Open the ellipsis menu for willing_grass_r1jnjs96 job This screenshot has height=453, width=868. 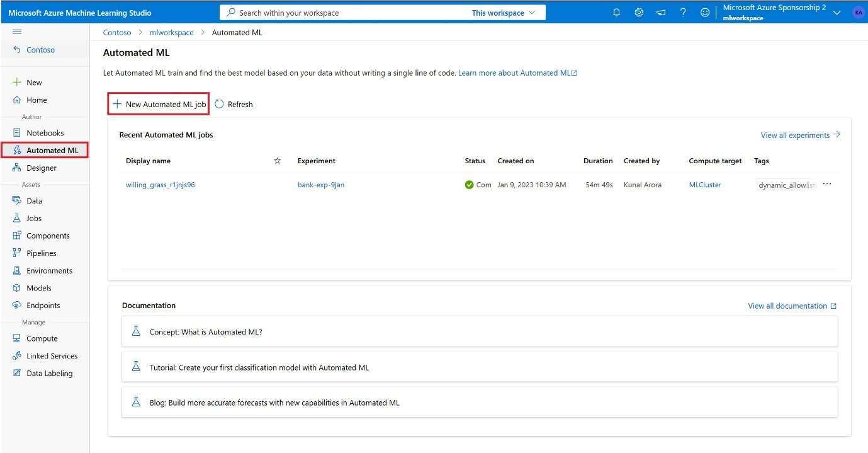pyautogui.click(x=827, y=185)
